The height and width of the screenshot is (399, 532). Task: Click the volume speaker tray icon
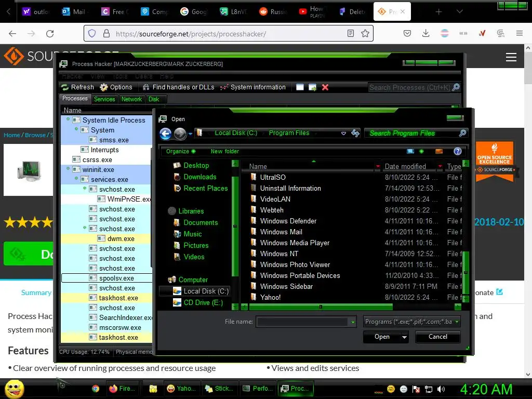(441, 389)
